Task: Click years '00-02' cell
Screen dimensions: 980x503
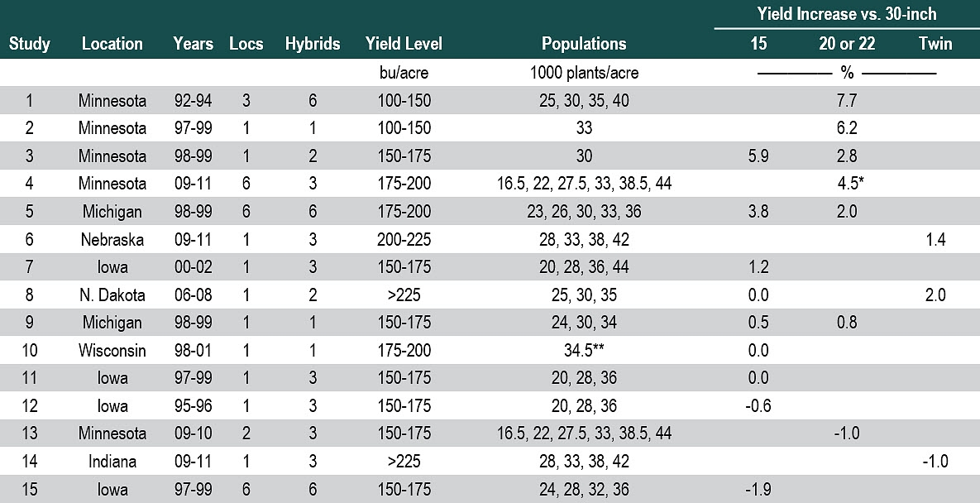Action: point(194,267)
